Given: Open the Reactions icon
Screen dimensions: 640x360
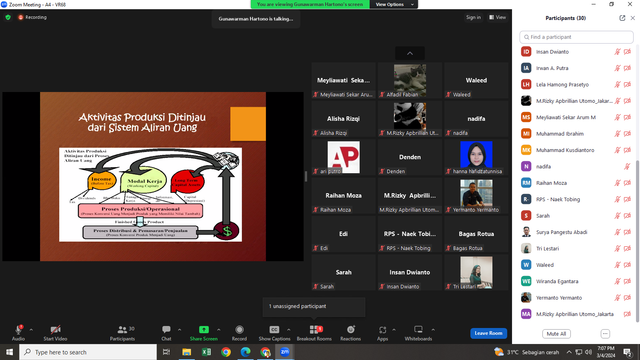Looking at the screenshot, I should click(351, 329).
